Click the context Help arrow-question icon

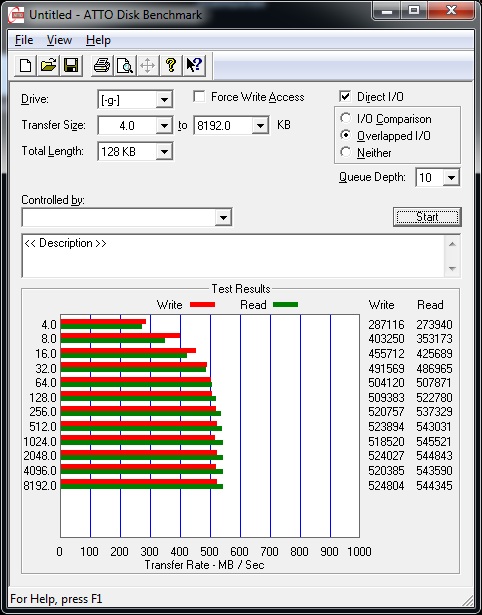click(x=194, y=65)
